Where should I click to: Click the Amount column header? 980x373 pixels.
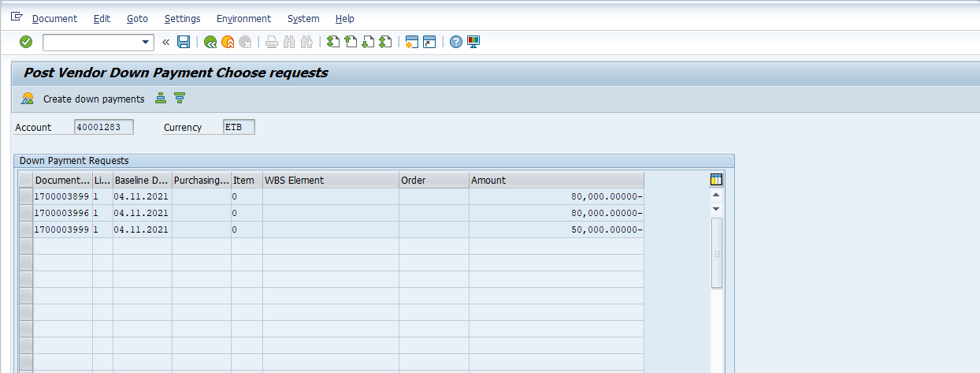tap(556, 180)
